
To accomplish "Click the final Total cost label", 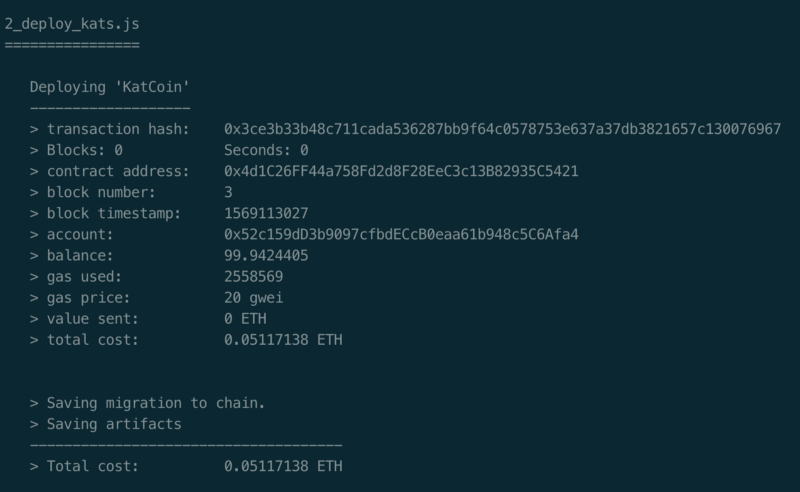I will point(92,466).
